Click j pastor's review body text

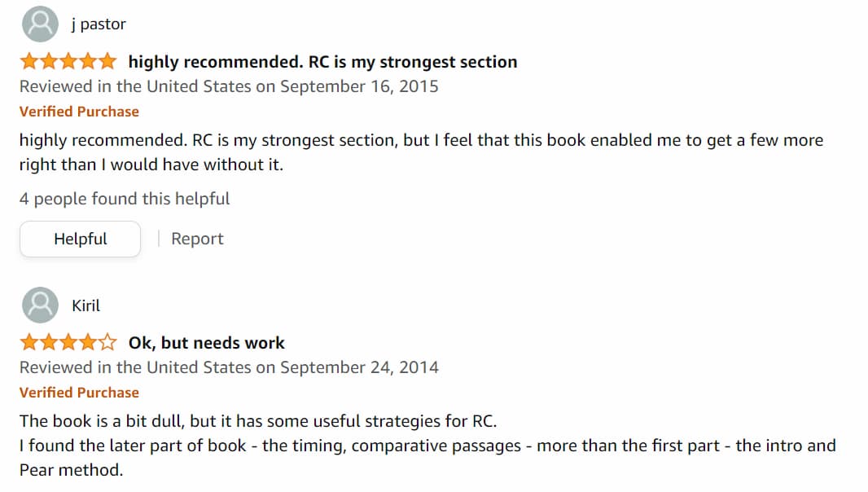coord(421,152)
